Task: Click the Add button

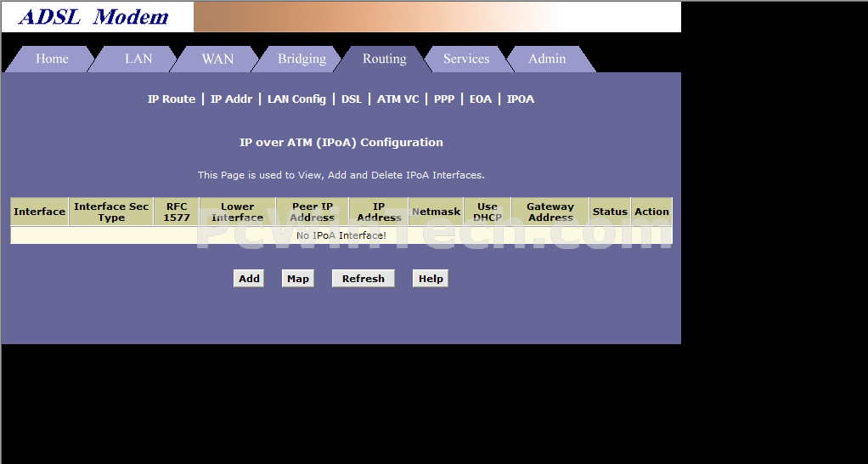Action: click(x=249, y=279)
